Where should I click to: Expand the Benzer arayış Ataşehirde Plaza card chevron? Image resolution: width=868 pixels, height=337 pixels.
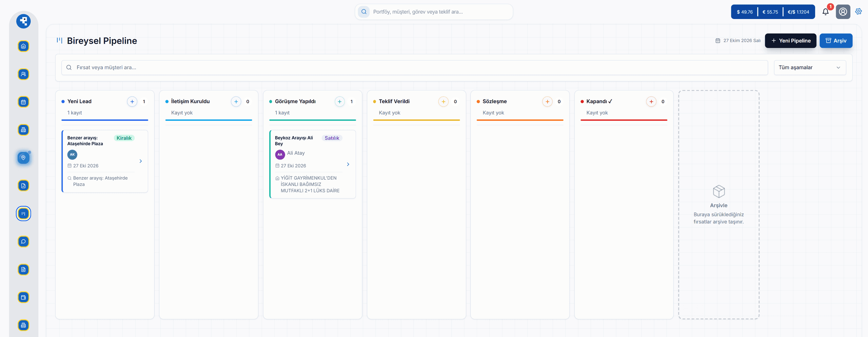coord(141,161)
